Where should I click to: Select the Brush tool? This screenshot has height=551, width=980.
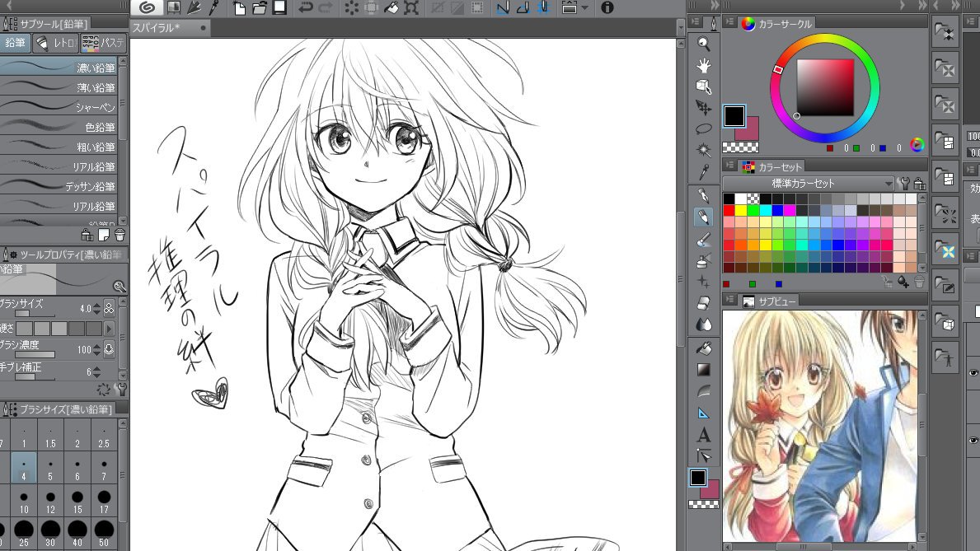(x=704, y=240)
